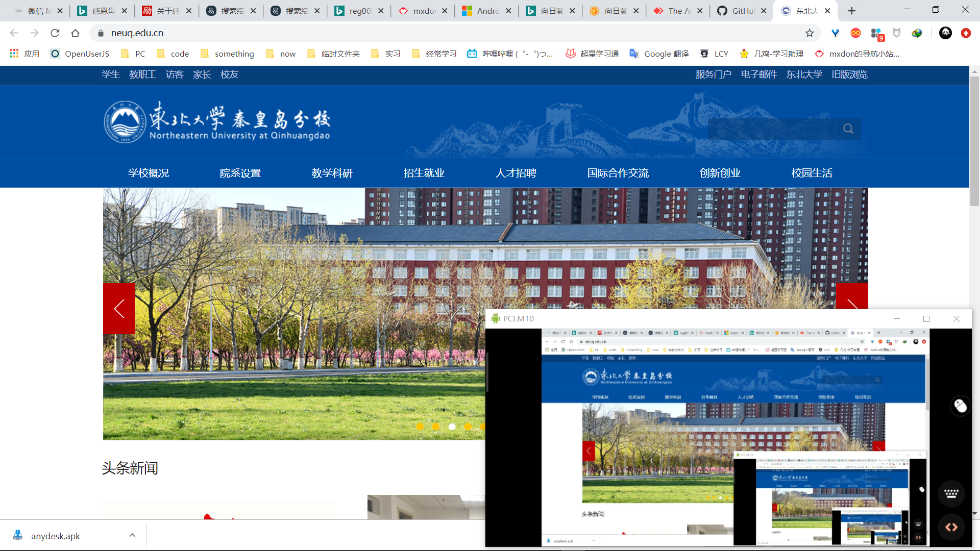Click the orange AnyDesk arrows round button
The width and height of the screenshot is (980, 551).
(951, 527)
